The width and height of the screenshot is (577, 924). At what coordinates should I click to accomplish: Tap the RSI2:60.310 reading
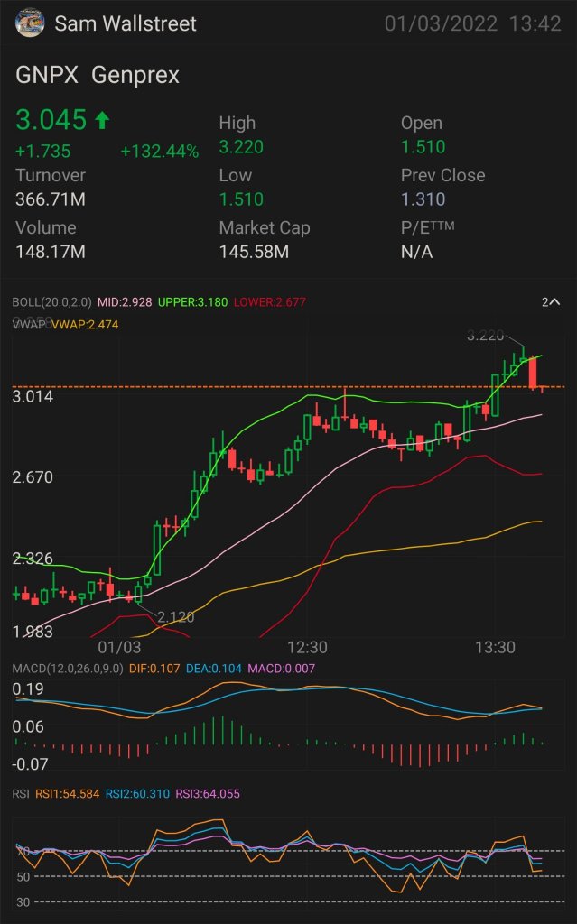click(137, 794)
